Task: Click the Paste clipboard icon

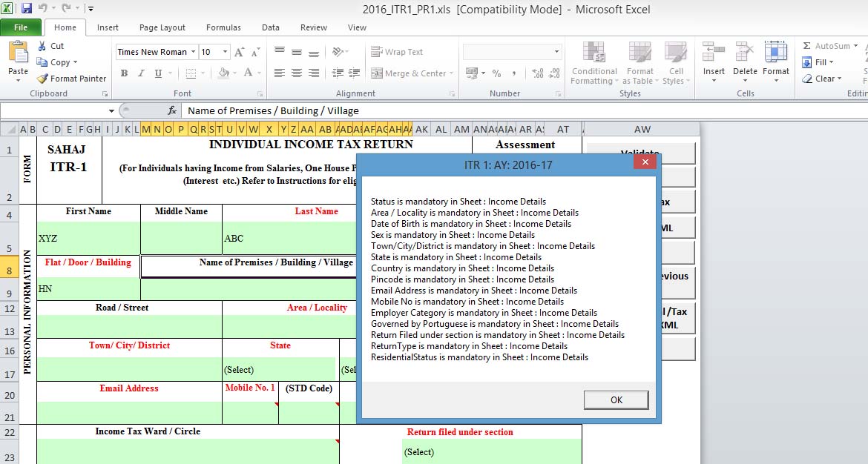Action: [19, 53]
